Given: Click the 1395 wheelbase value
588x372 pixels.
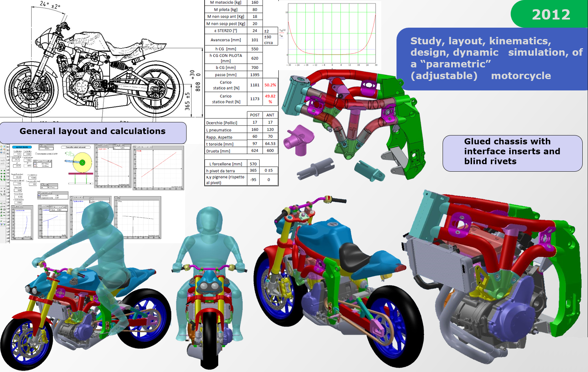Looking at the screenshot, I should pos(255,75).
